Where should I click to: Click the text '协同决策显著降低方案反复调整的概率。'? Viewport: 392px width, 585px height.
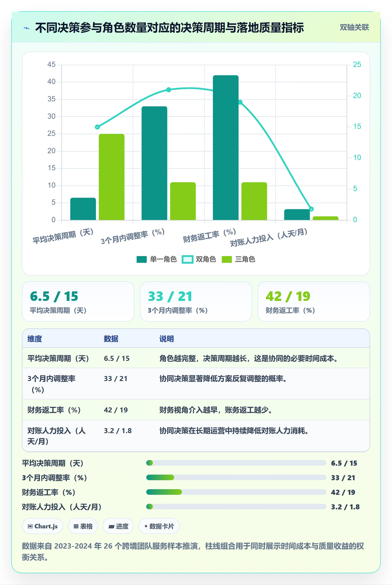click(223, 379)
